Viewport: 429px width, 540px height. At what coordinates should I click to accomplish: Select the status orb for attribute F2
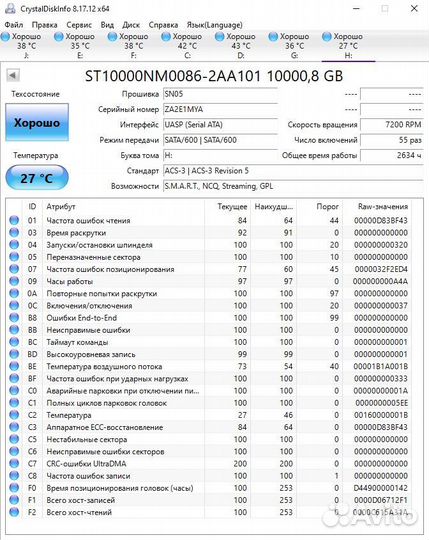tap(14, 512)
